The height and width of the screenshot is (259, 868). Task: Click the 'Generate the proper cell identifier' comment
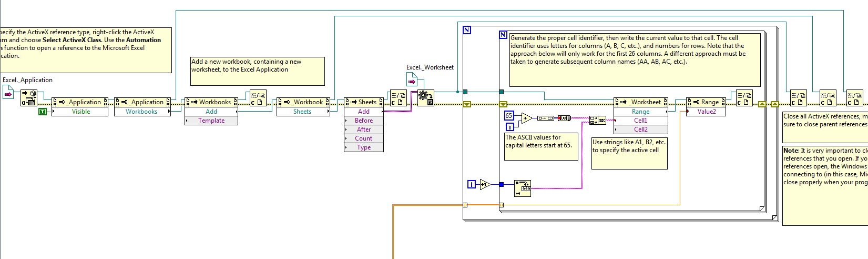[635, 59]
